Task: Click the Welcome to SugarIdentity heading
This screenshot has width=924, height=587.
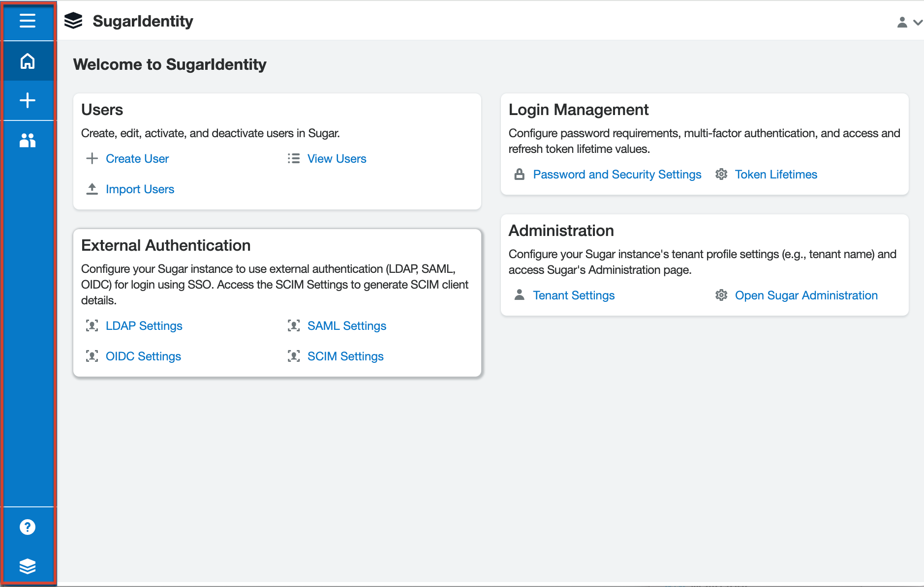Action: coord(170,64)
